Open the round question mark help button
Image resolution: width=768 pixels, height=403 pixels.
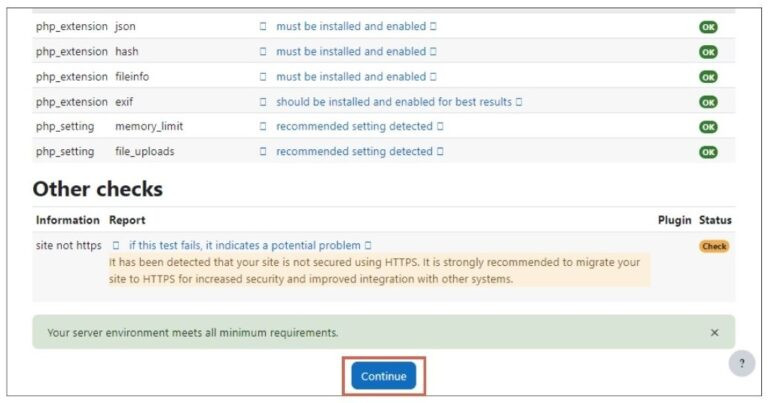point(741,364)
